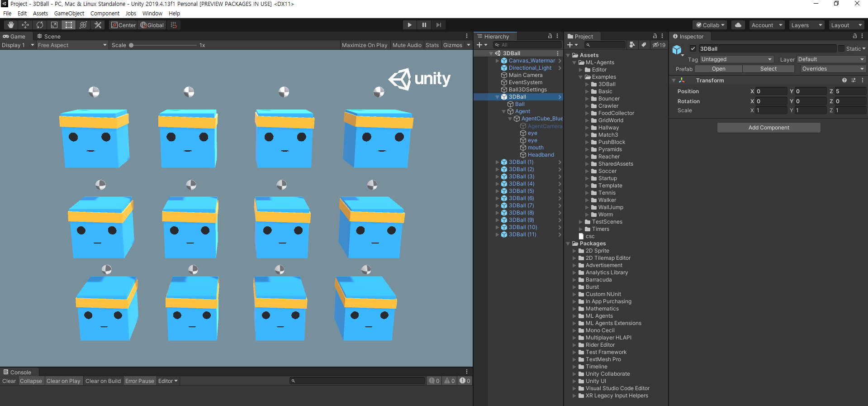The image size is (868, 406).
Task: Open Collab dropdown
Action: click(710, 25)
